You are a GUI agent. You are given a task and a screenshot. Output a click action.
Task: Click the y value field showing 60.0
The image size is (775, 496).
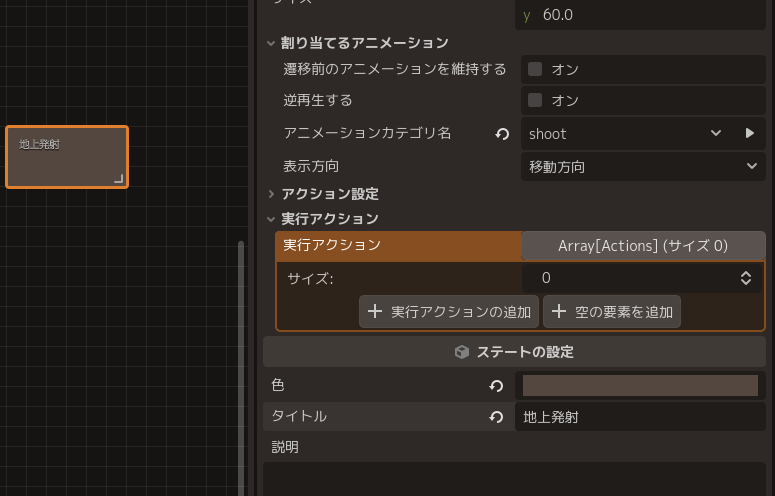click(x=640, y=15)
